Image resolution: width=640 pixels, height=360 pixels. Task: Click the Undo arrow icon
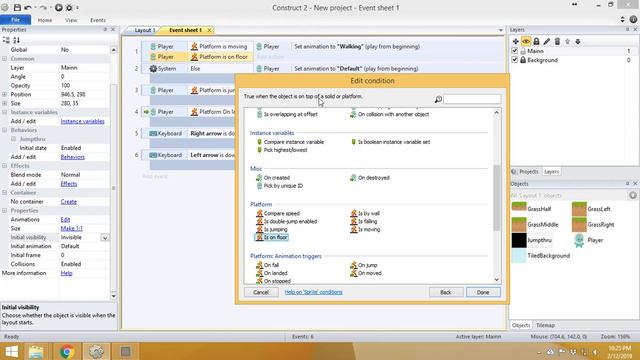click(x=28, y=7)
